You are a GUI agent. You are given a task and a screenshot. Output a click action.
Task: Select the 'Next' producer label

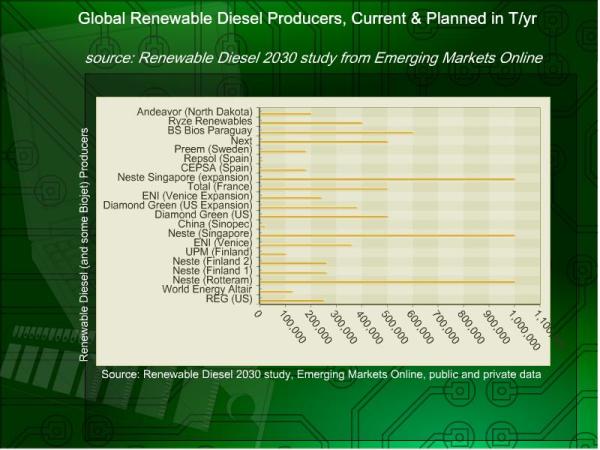(x=241, y=140)
